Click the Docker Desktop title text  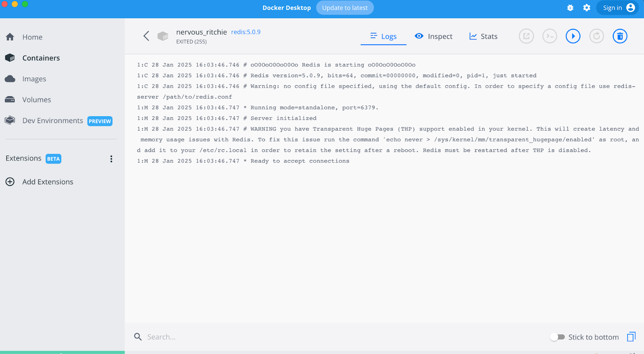tap(287, 8)
